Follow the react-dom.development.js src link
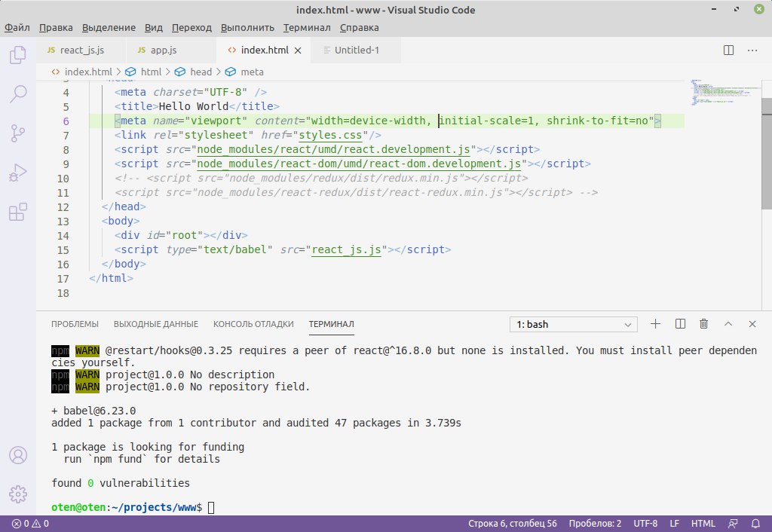This screenshot has height=532, width=772. click(359, 164)
